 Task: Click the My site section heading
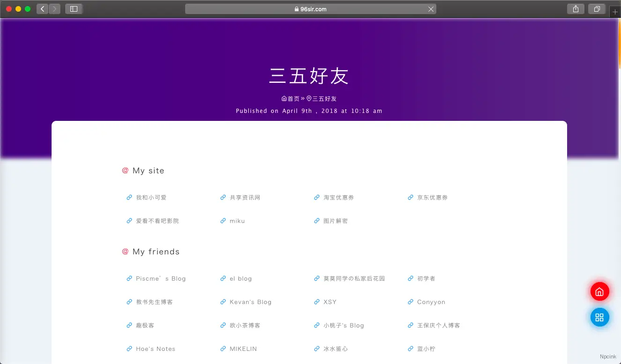(x=143, y=171)
